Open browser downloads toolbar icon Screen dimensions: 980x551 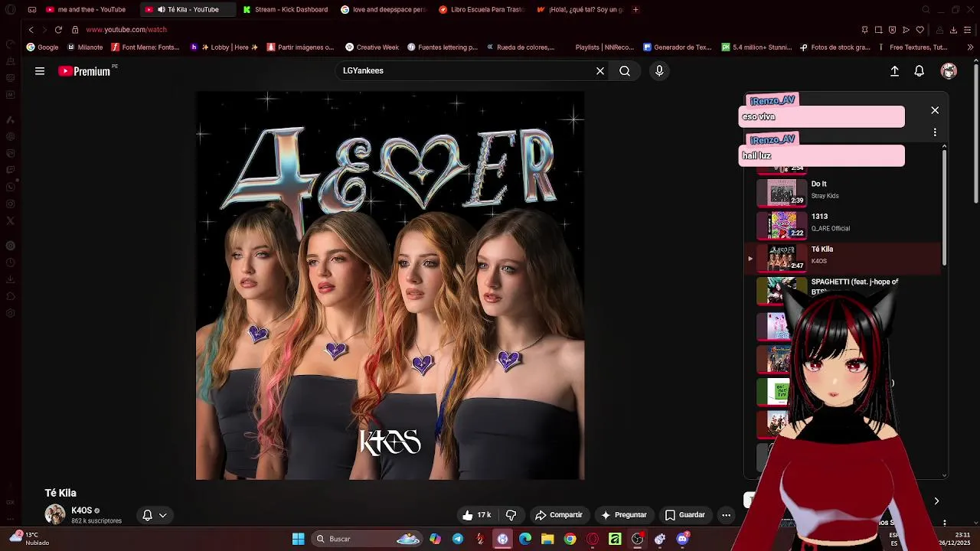pos(953,30)
